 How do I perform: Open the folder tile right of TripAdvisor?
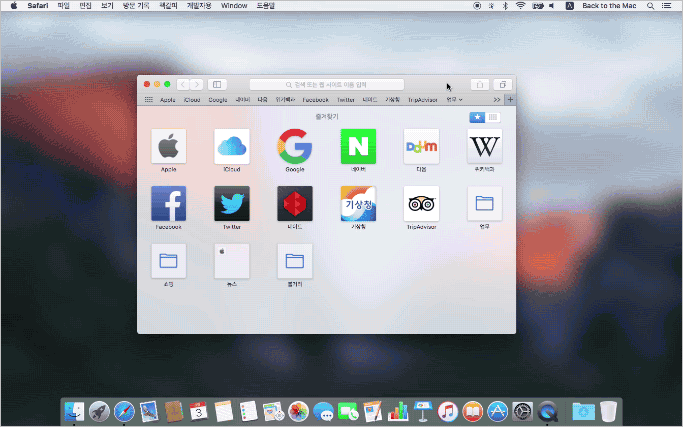point(484,203)
